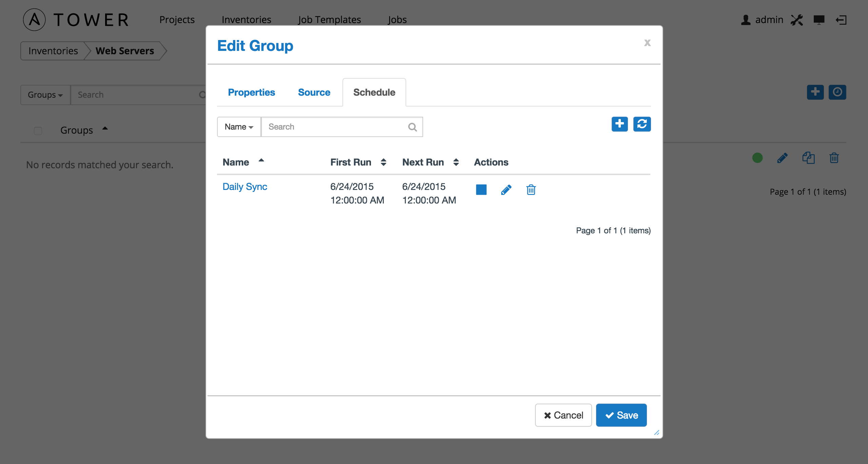Close the Edit Group dialog with x
Viewport: 868px width, 464px height.
(647, 43)
